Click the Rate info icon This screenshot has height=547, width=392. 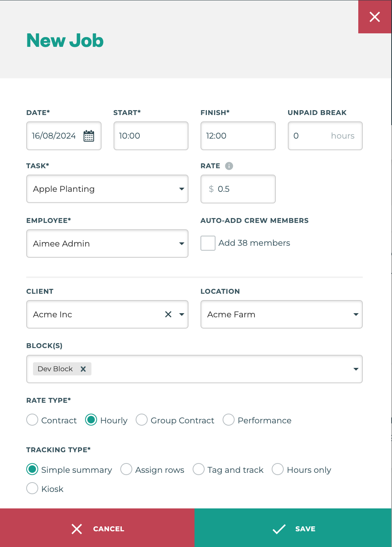tap(229, 166)
